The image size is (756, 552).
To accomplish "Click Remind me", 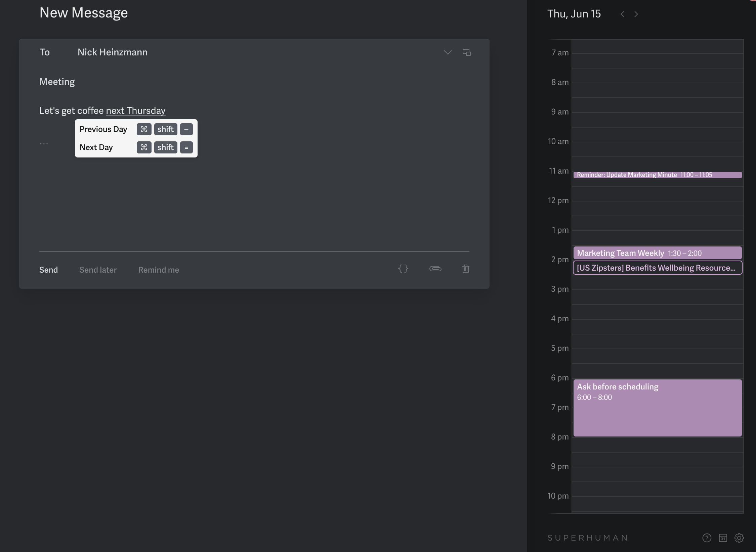I will tap(159, 270).
